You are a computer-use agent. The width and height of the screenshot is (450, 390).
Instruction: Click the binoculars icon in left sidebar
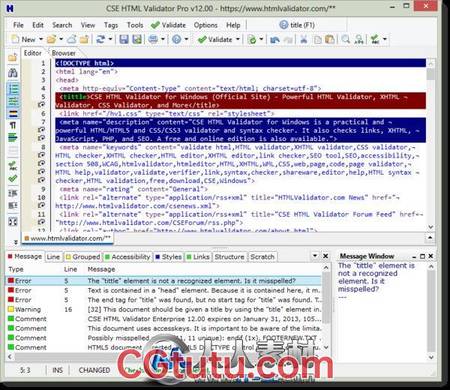click(13, 72)
